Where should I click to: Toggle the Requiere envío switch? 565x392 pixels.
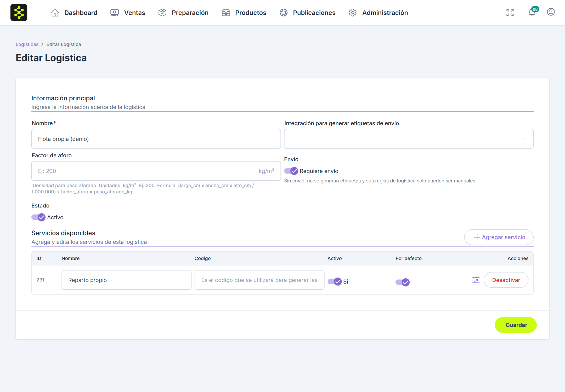point(291,171)
